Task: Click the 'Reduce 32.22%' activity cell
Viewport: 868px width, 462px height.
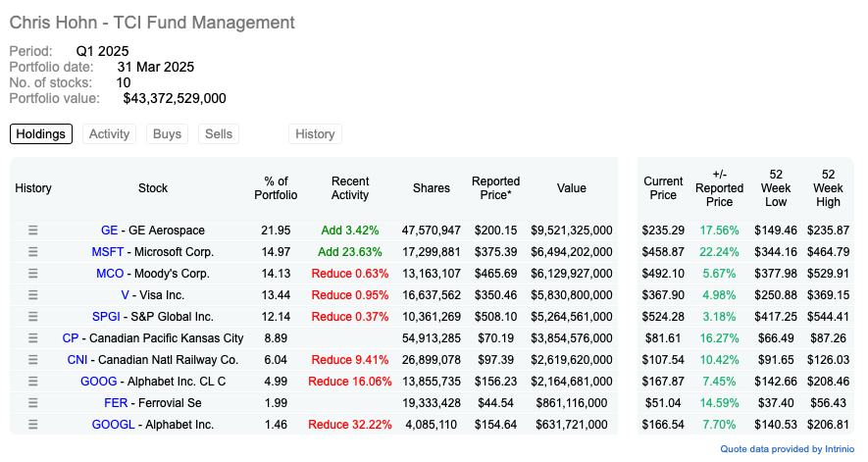Action: coord(350,425)
